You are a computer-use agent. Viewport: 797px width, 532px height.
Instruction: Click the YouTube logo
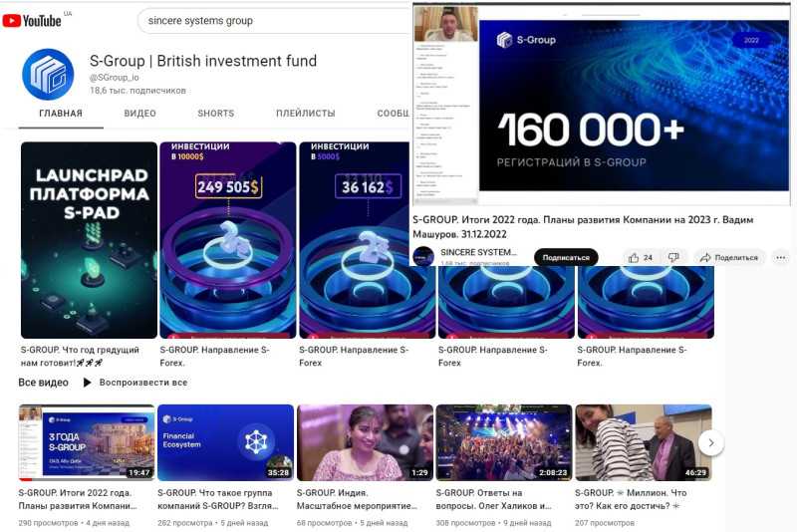pyautogui.click(x=32, y=21)
